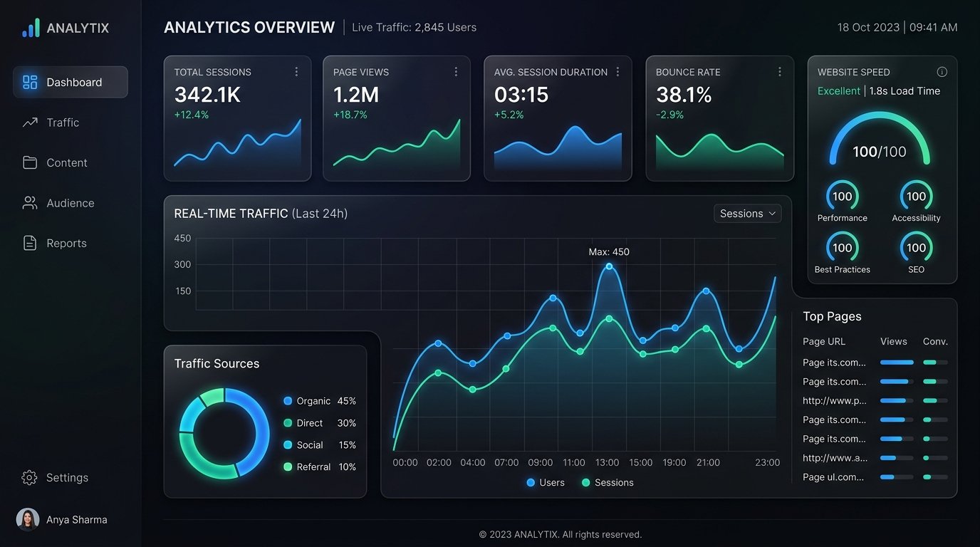Go to the Audience section

coord(71,203)
